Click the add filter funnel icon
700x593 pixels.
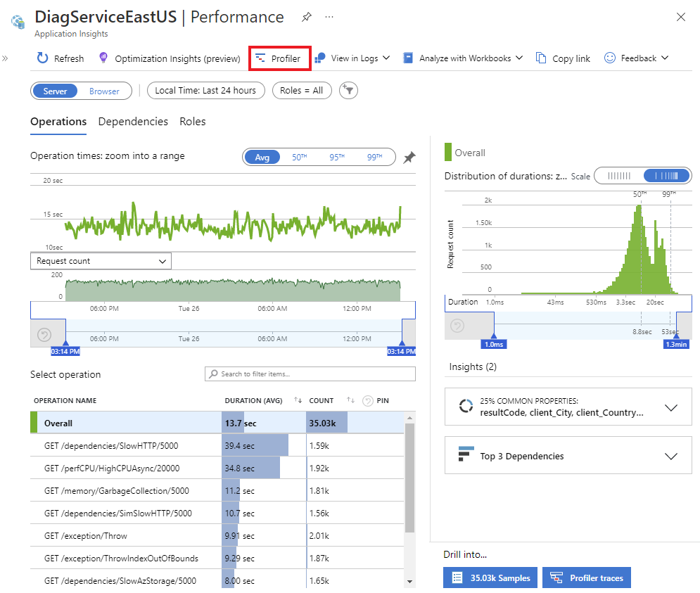348,91
